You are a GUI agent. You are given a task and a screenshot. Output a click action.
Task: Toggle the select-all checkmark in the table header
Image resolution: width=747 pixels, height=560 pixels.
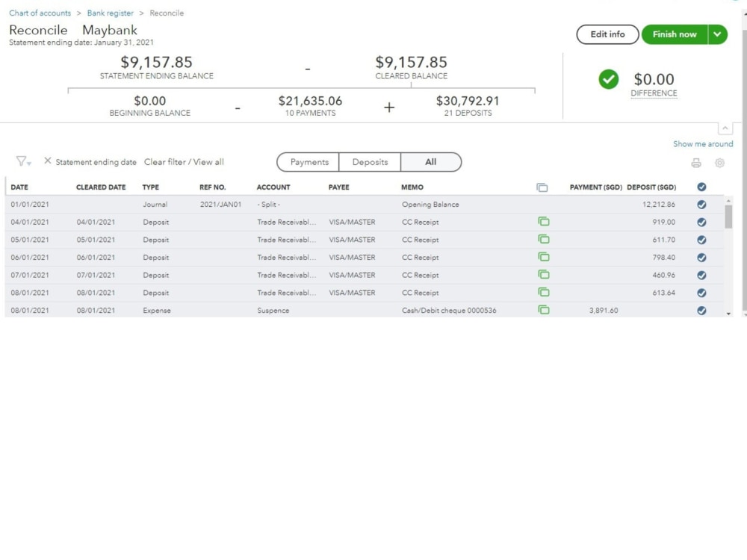coord(701,187)
